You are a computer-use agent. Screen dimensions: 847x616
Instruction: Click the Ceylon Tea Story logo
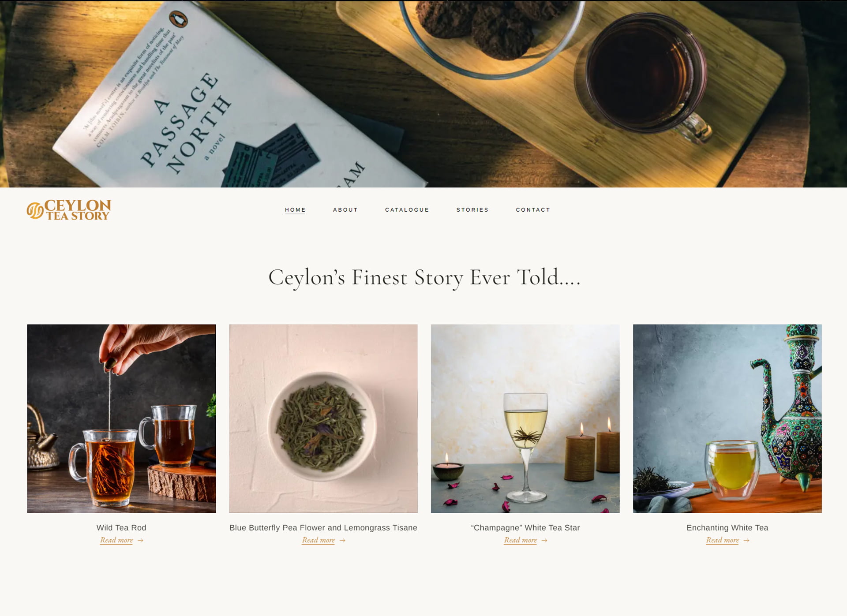69,209
